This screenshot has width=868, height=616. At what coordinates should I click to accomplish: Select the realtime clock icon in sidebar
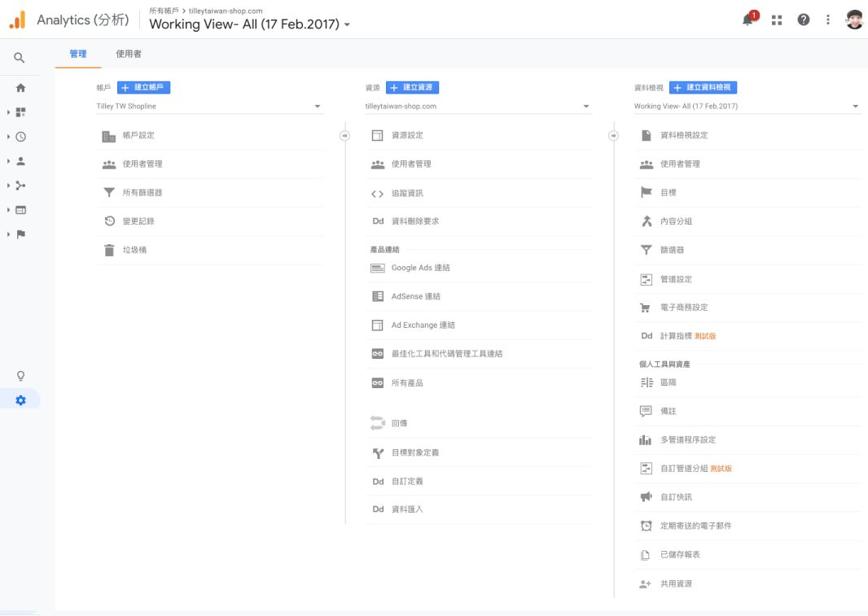coord(20,136)
